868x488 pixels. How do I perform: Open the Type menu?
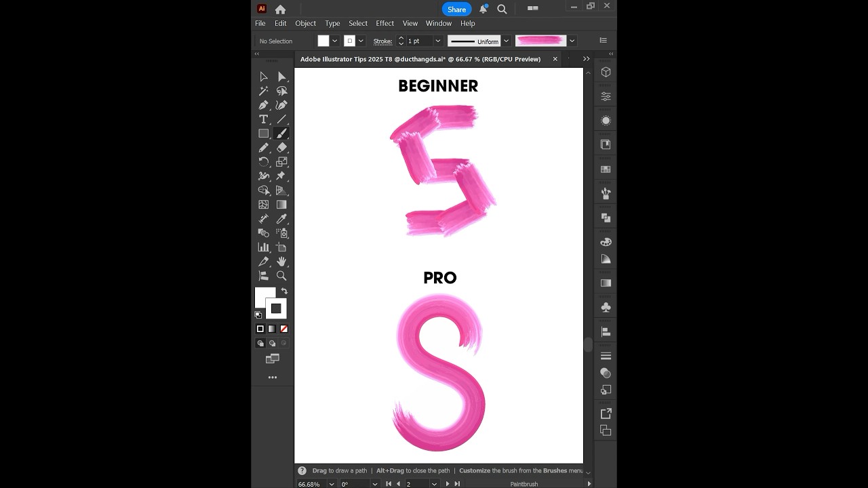332,23
